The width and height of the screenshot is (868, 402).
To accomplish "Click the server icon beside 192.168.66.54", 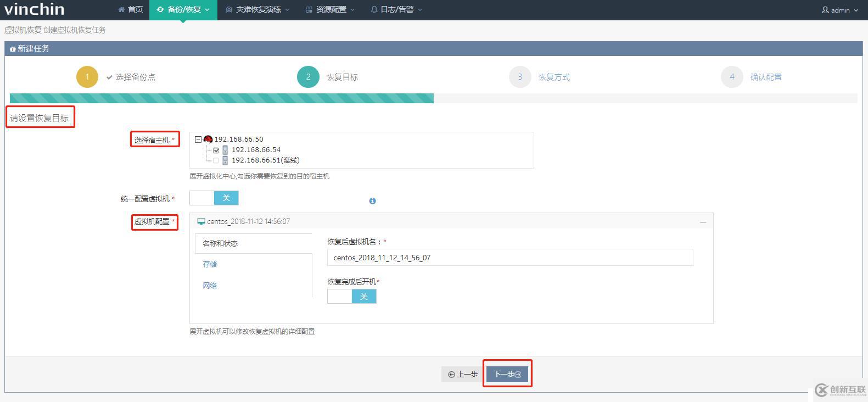I will [x=225, y=150].
